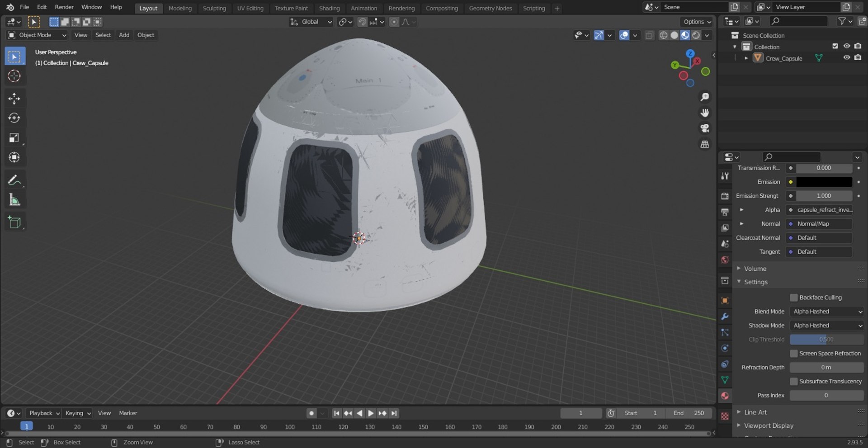
Task: Switch to Geometry Nodes workspace tab
Action: coord(491,8)
